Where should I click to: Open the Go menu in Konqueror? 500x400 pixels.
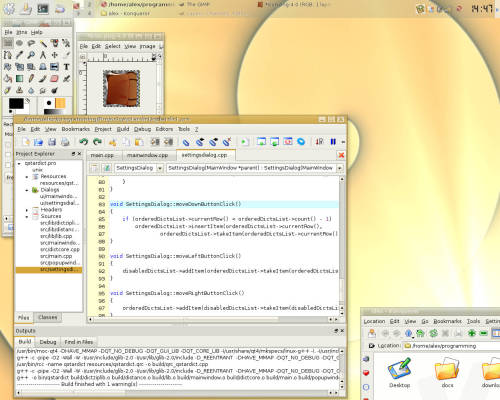425,321
